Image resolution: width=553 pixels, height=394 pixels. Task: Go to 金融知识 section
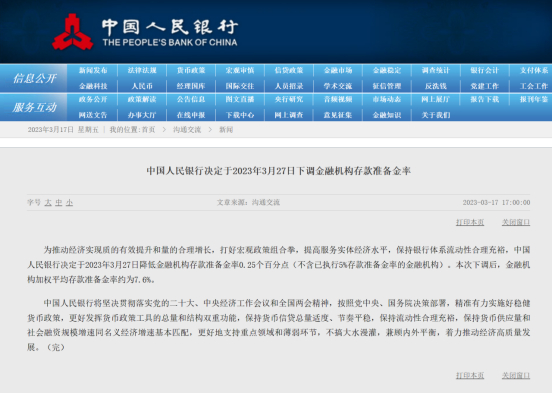point(387,115)
